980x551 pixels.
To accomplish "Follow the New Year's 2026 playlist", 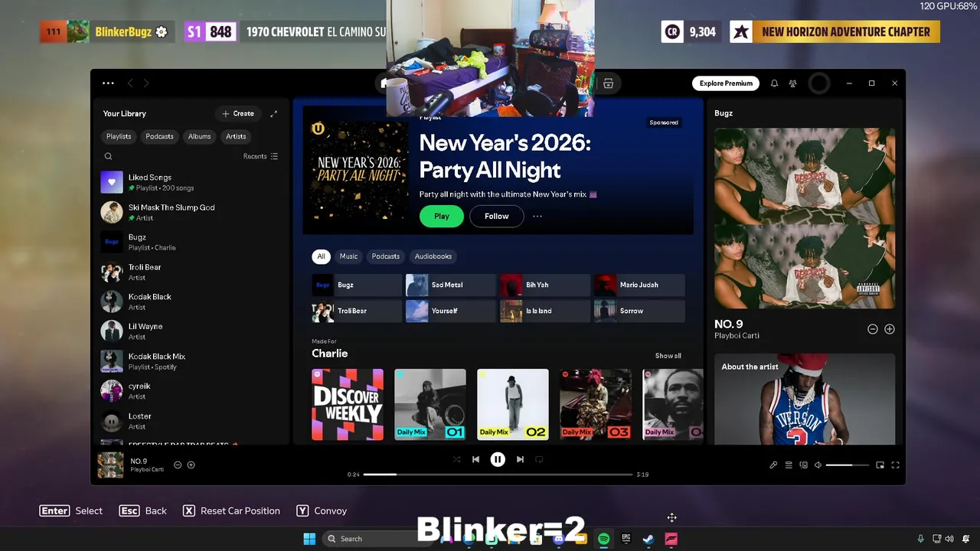I will point(496,216).
